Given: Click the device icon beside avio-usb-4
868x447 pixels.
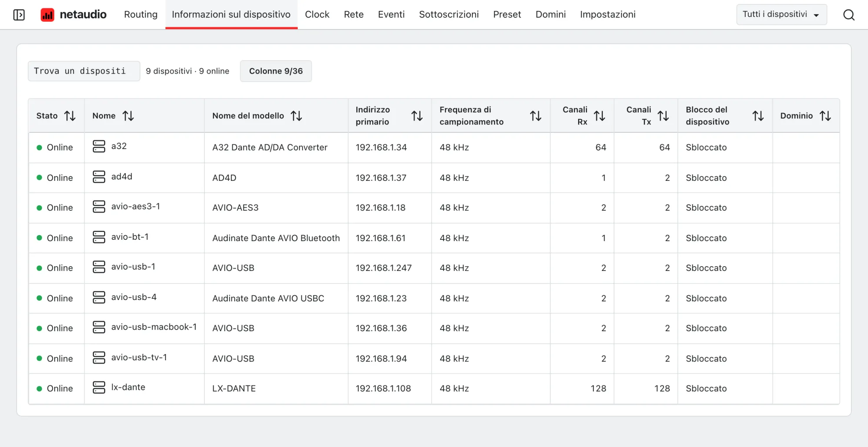Looking at the screenshot, I should tap(99, 297).
